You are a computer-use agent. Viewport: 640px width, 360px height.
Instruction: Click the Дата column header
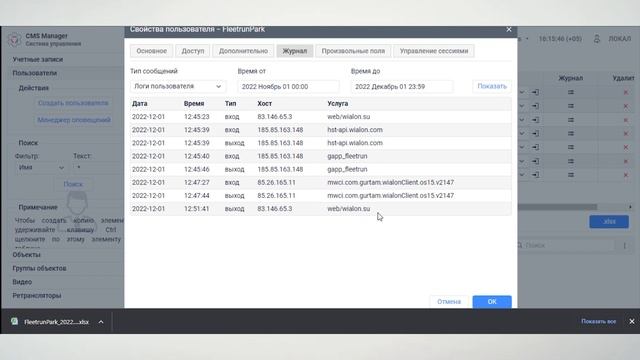(140, 104)
